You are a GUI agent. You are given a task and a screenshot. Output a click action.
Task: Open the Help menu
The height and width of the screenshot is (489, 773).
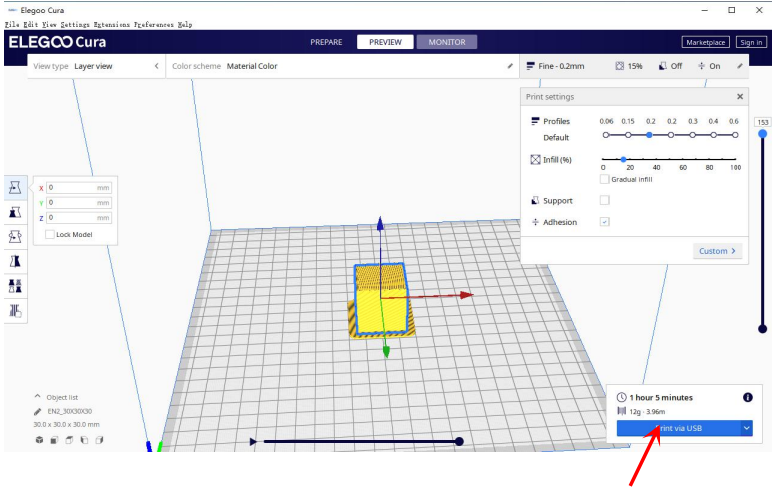point(185,24)
